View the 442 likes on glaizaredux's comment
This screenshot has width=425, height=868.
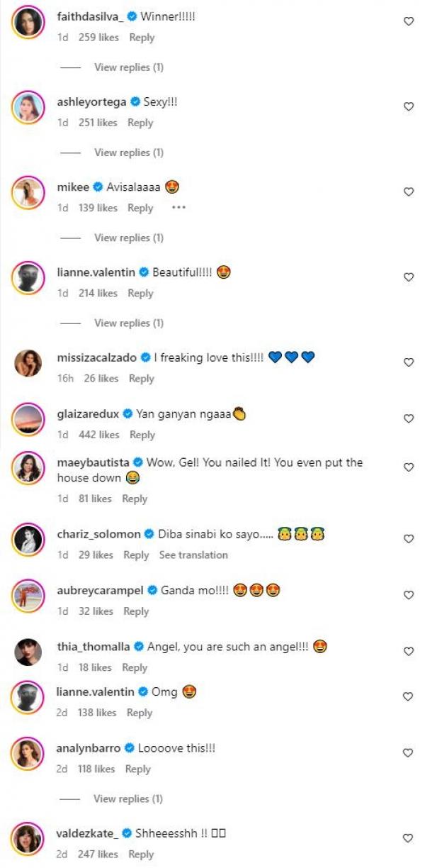[x=99, y=435]
